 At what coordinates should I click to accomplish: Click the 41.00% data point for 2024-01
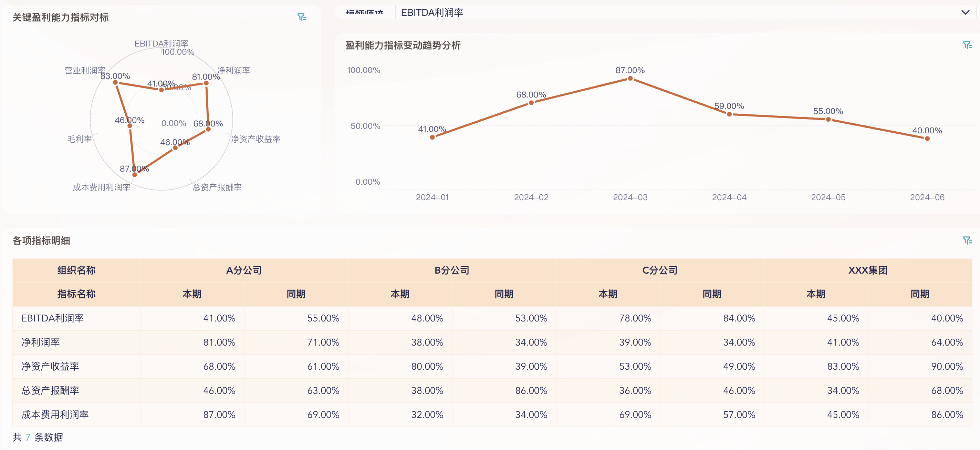click(x=432, y=137)
